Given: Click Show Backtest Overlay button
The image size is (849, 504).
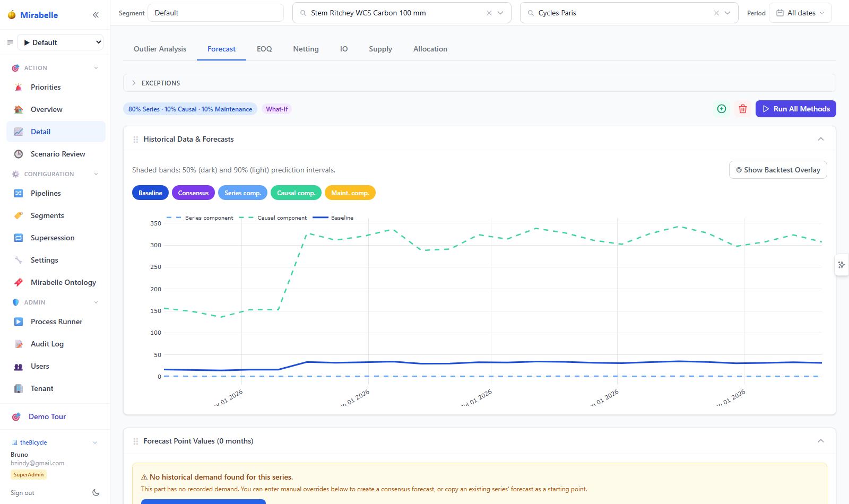Looking at the screenshot, I should click(x=778, y=170).
